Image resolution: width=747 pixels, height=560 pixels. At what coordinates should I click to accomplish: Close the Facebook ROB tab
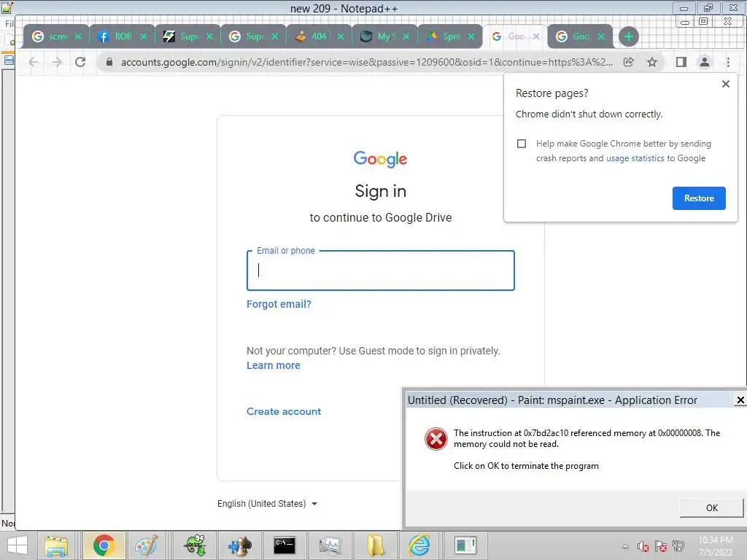[144, 36]
